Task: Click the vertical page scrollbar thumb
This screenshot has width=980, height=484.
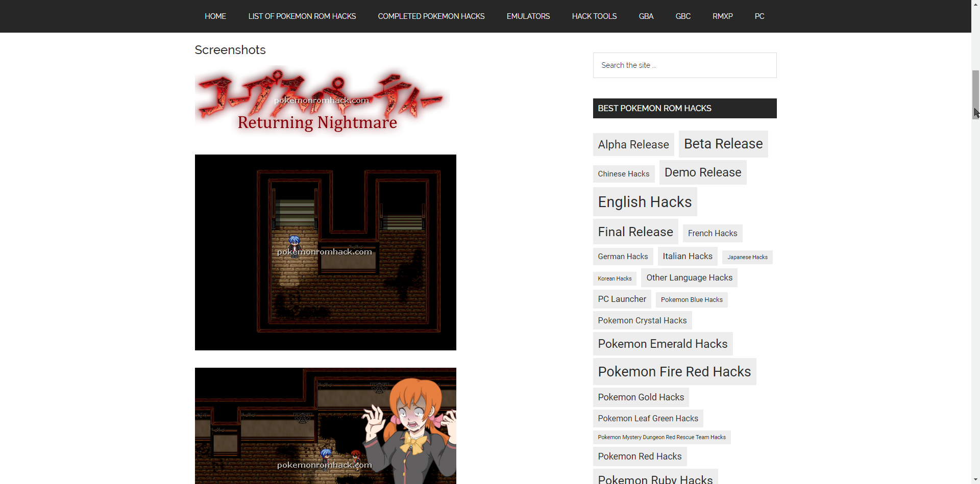Action: click(975, 94)
